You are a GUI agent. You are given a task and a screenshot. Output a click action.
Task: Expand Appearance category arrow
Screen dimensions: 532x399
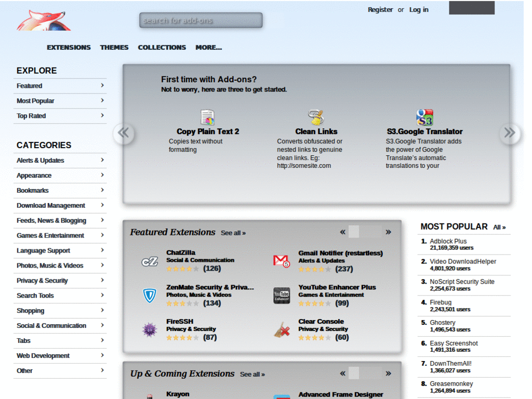[x=102, y=175]
